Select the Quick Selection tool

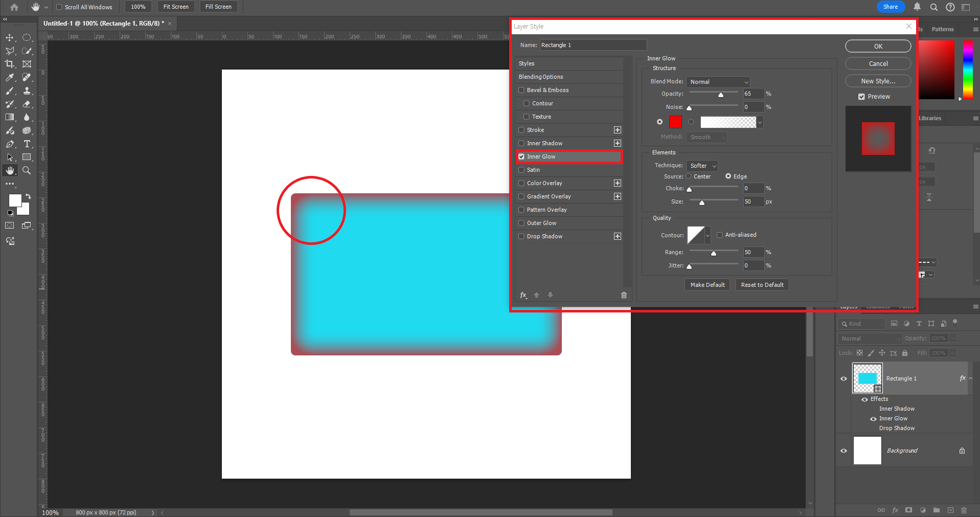click(x=27, y=51)
